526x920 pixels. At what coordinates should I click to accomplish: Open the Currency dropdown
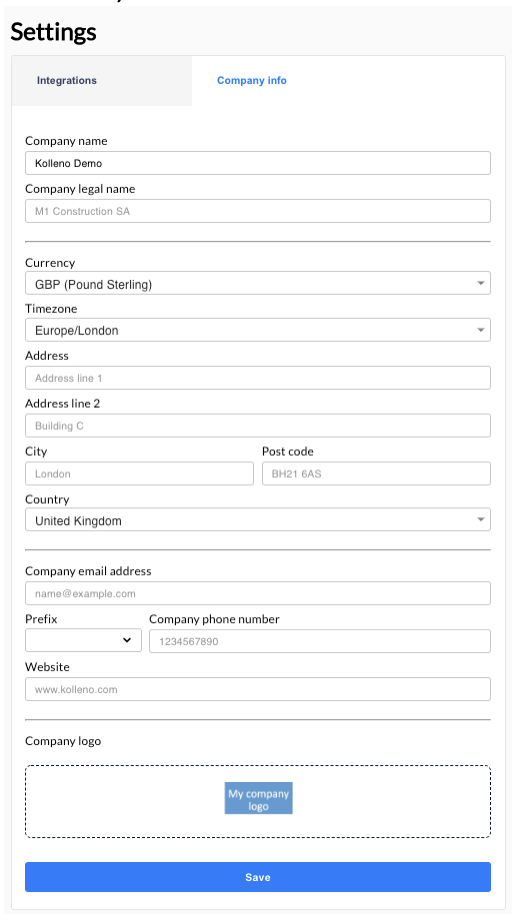(x=258, y=283)
